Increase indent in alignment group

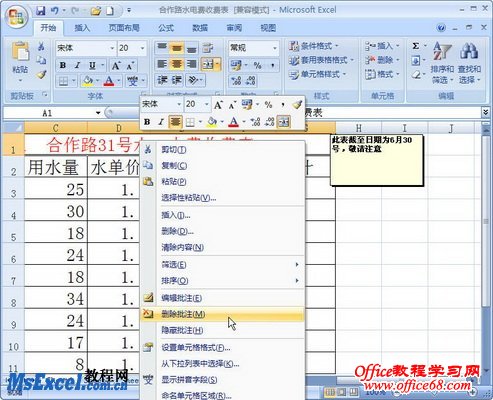click(177, 80)
